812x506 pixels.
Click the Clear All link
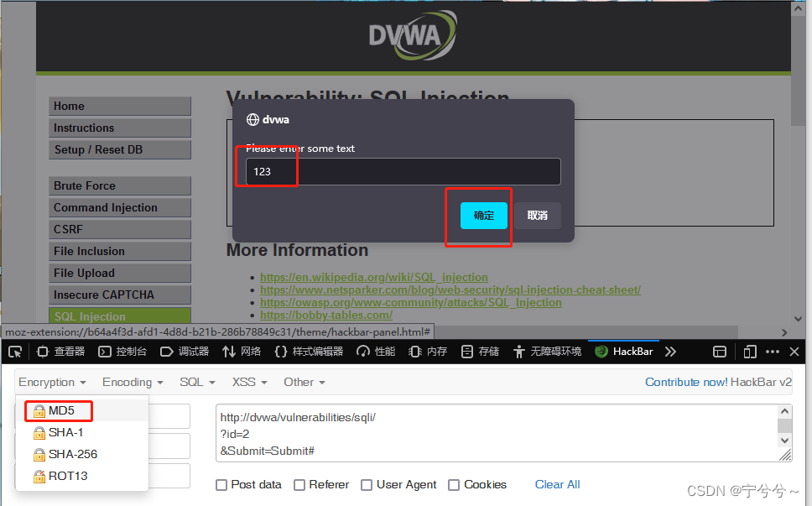[557, 485]
